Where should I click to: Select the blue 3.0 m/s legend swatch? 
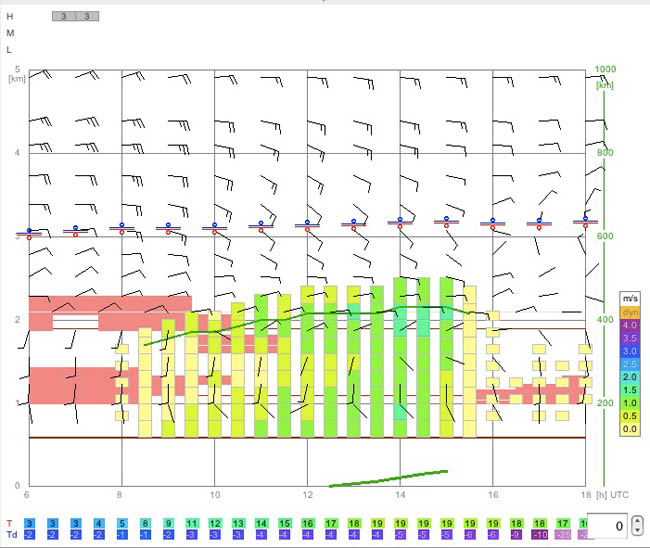[630, 351]
